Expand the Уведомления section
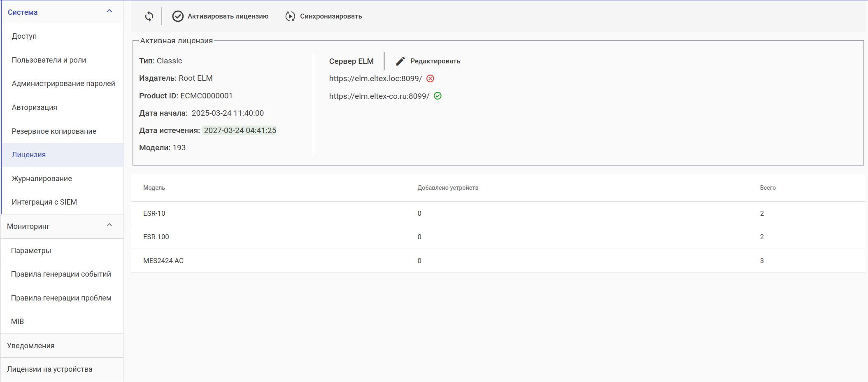Image resolution: width=868 pixels, height=382 pixels. pos(31,346)
